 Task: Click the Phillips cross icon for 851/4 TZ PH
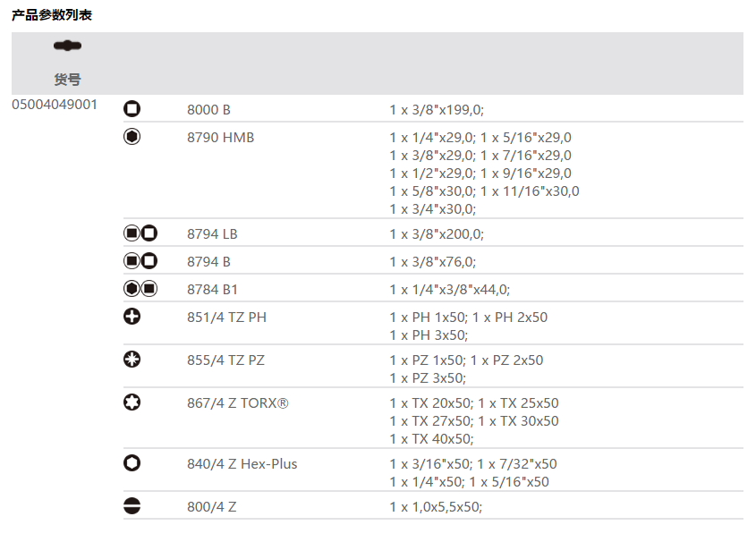132,317
